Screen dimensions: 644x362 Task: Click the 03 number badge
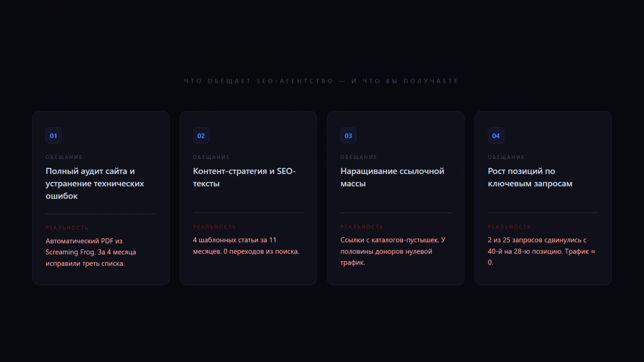point(348,136)
